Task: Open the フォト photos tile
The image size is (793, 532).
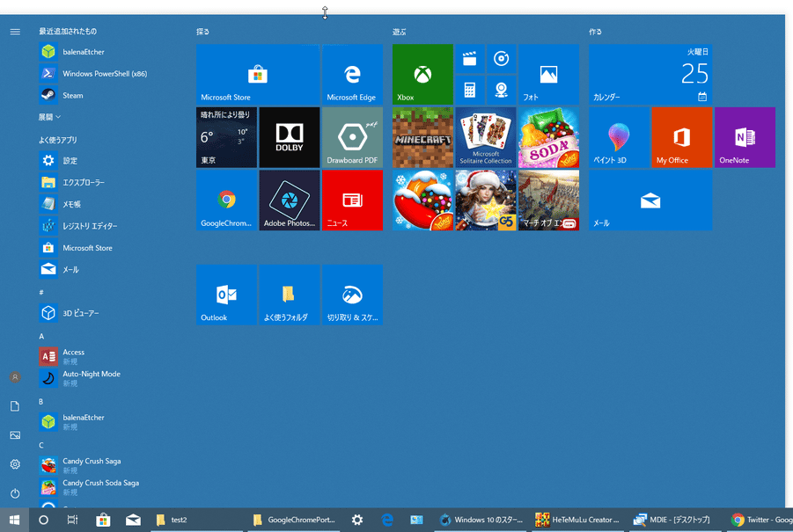Action: pyautogui.click(x=548, y=74)
